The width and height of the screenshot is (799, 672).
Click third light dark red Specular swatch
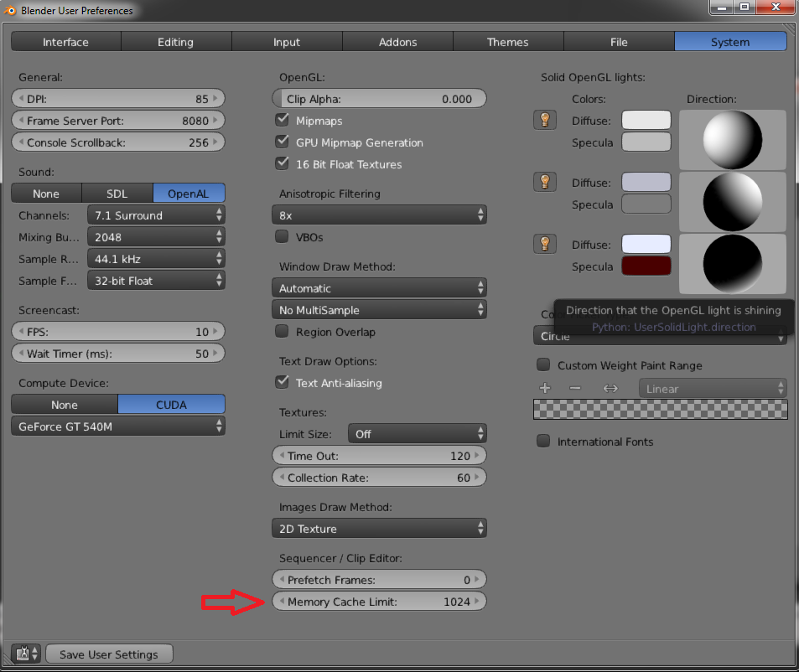tap(646, 266)
